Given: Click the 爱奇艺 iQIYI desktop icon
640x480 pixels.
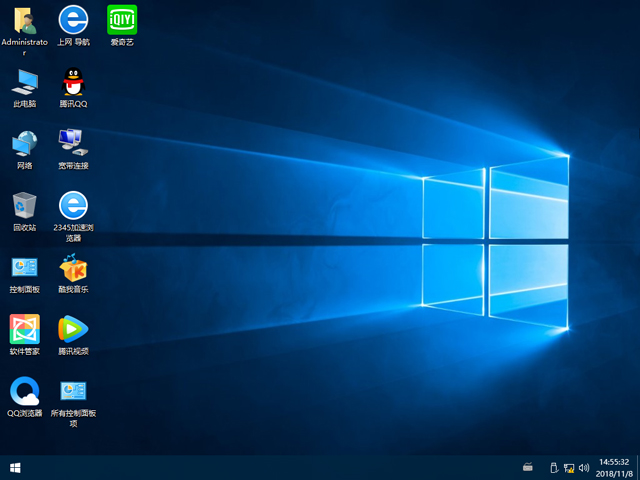Looking at the screenshot, I should pyautogui.click(x=122, y=20).
